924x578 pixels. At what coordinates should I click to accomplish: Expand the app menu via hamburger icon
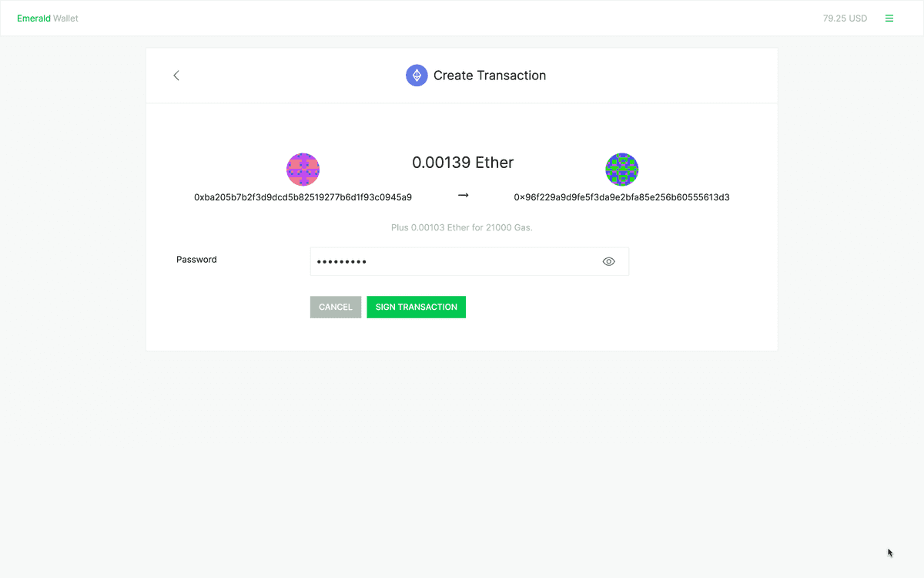[889, 18]
